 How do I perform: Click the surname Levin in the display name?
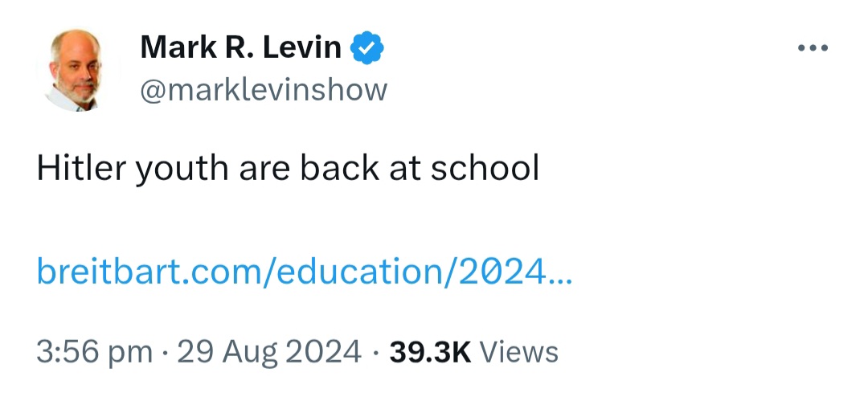click(301, 47)
